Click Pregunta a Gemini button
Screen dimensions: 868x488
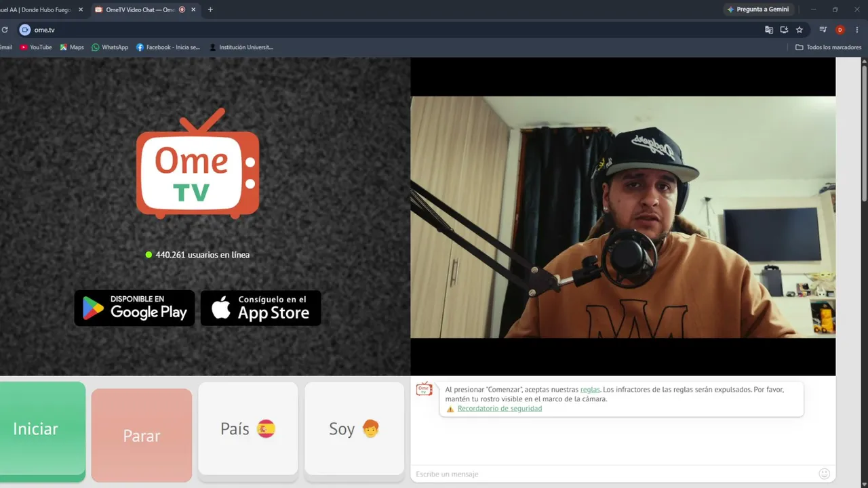(x=758, y=9)
